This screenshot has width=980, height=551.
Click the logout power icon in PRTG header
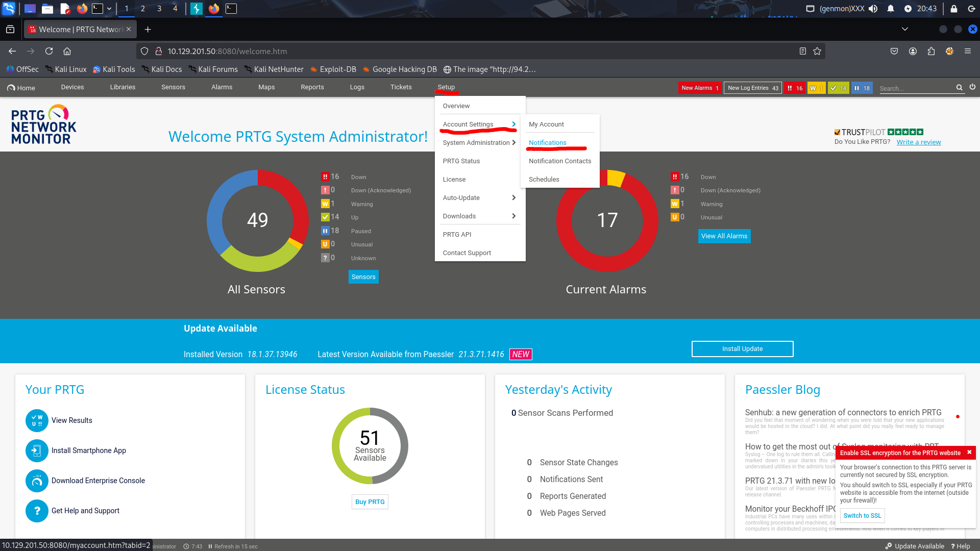(x=972, y=87)
